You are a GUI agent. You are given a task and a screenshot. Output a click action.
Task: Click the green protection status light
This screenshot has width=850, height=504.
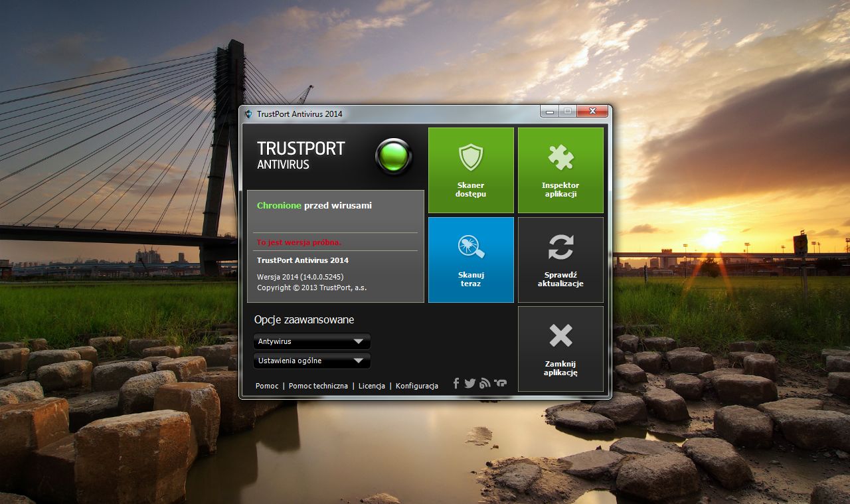(394, 156)
